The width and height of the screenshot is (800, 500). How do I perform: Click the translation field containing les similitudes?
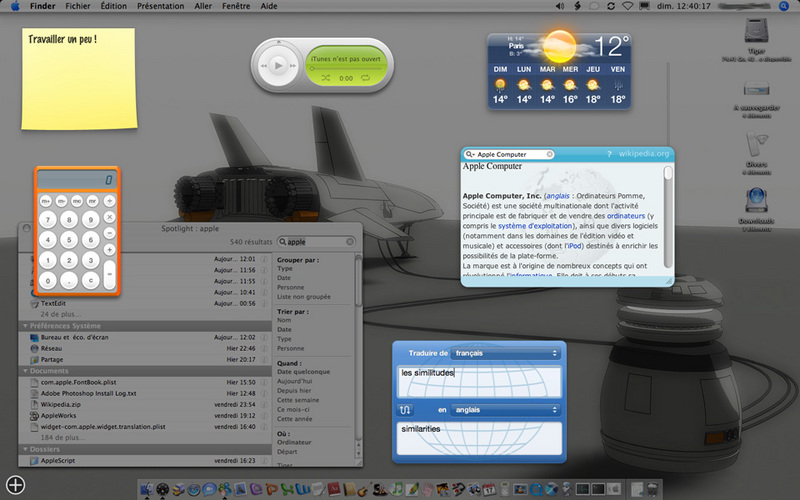point(479,381)
